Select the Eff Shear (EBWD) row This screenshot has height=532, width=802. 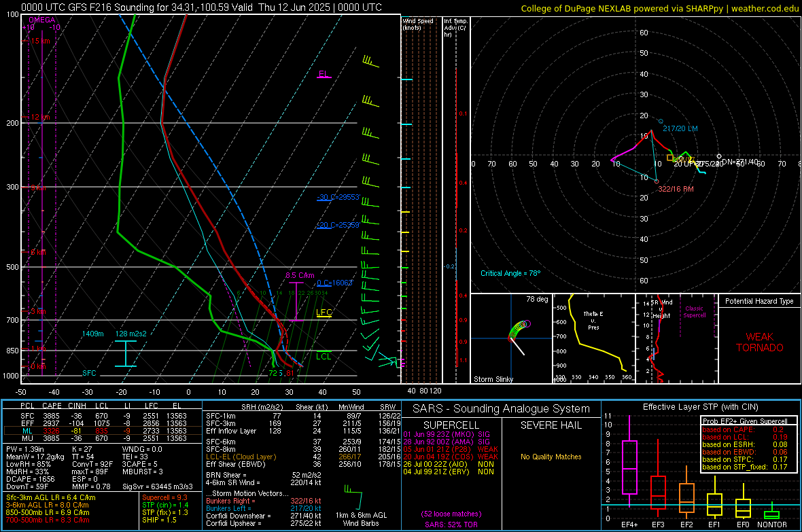pyautogui.click(x=303, y=464)
